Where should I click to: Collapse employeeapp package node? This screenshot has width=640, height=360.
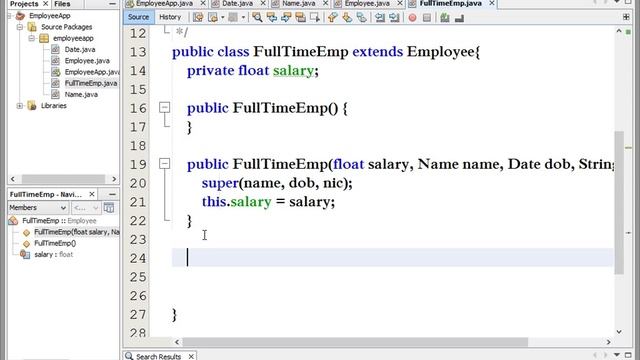point(31,38)
